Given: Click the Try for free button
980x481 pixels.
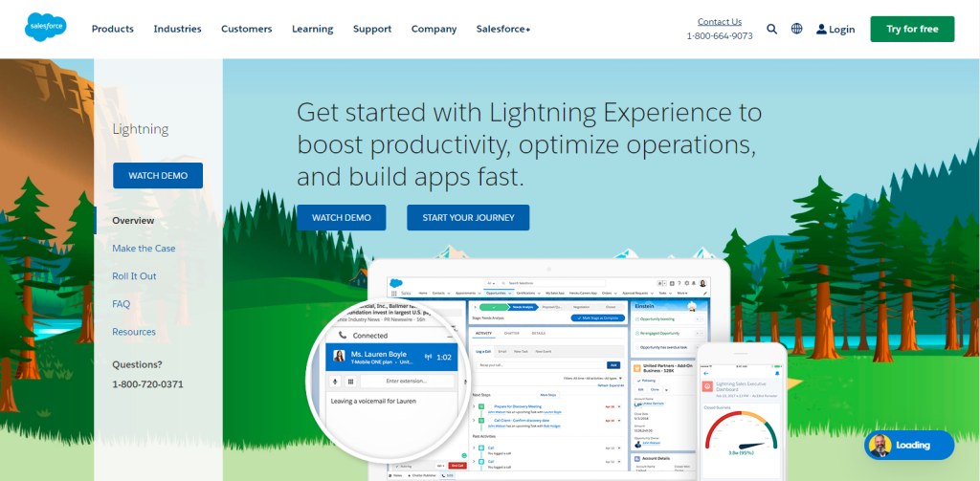Looking at the screenshot, I should 912,29.
